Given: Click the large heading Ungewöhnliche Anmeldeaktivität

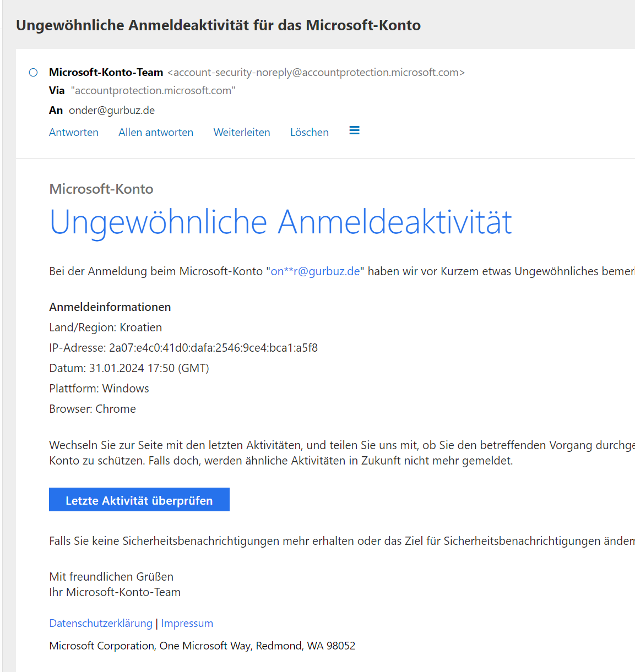Looking at the screenshot, I should click(x=281, y=222).
